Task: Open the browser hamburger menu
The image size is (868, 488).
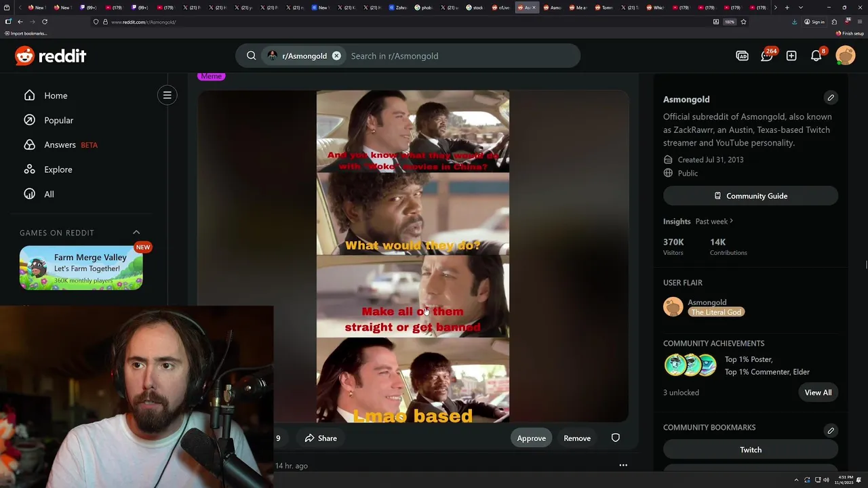Action: (860, 22)
